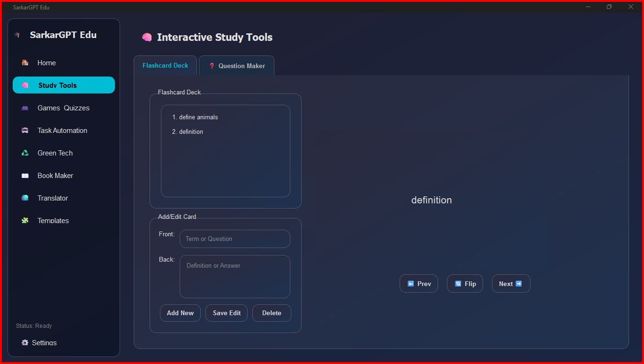
Task: Open Settings via the gear icon
Action: 25,342
